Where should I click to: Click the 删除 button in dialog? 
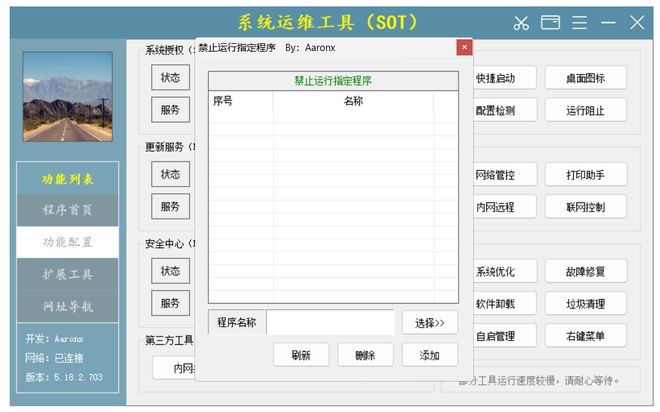pos(365,355)
